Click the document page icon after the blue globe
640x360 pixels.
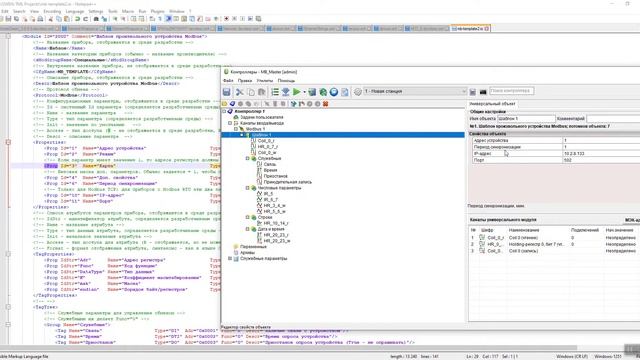[x=345, y=92]
